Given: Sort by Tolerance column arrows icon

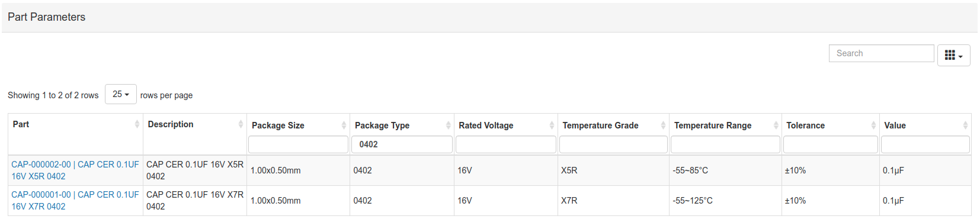Looking at the screenshot, I should click(x=873, y=125).
